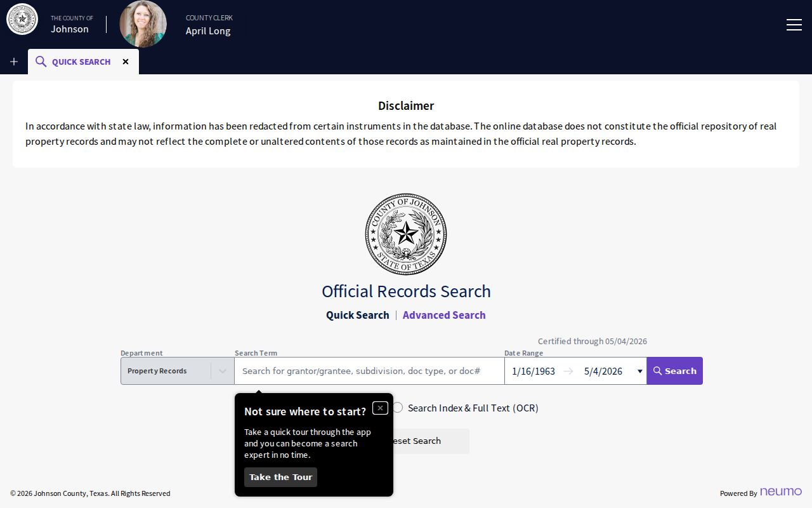Click the neumo logo in footer
Image resolution: width=812 pixels, height=508 pixels.
coord(781,492)
